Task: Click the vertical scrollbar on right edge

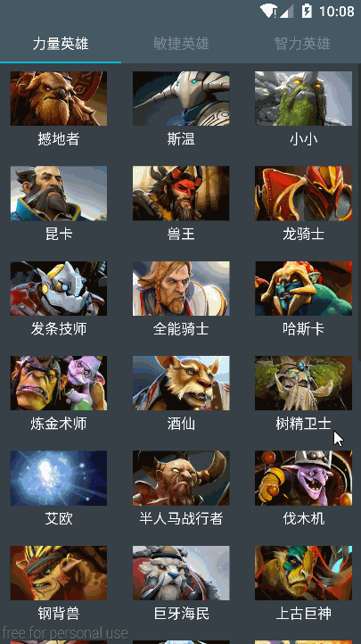Action: 359,213
